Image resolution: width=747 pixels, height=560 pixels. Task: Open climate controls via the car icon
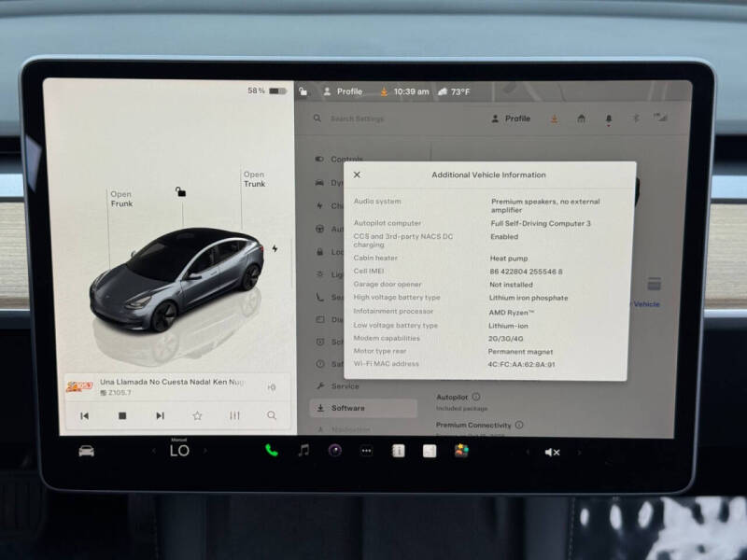point(86,452)
